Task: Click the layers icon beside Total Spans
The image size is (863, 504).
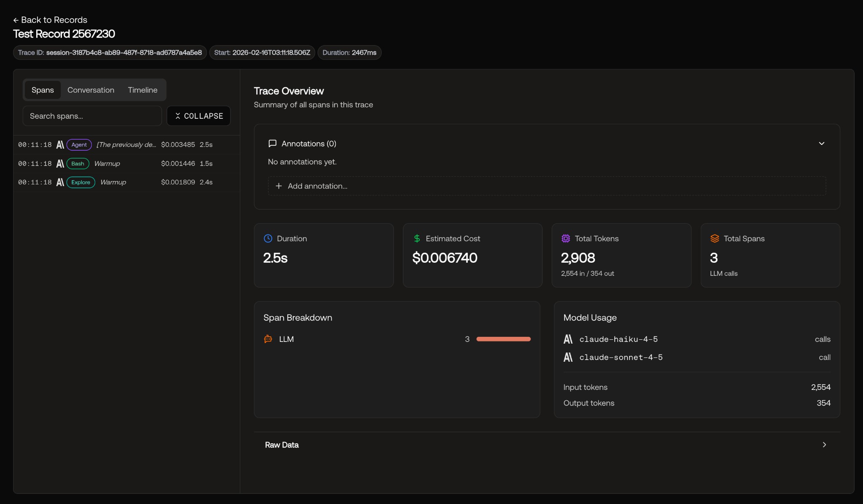Action: click(715, 238)
